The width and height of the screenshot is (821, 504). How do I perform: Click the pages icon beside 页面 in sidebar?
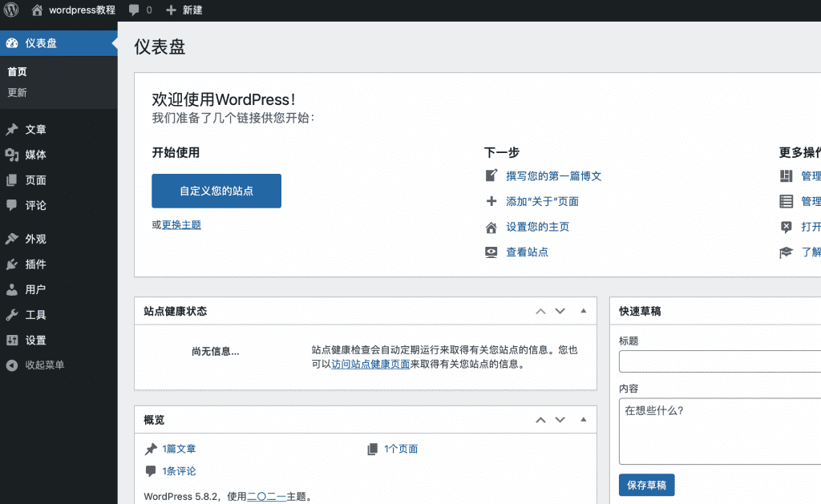pyautogui.click(x=12, y=180)
